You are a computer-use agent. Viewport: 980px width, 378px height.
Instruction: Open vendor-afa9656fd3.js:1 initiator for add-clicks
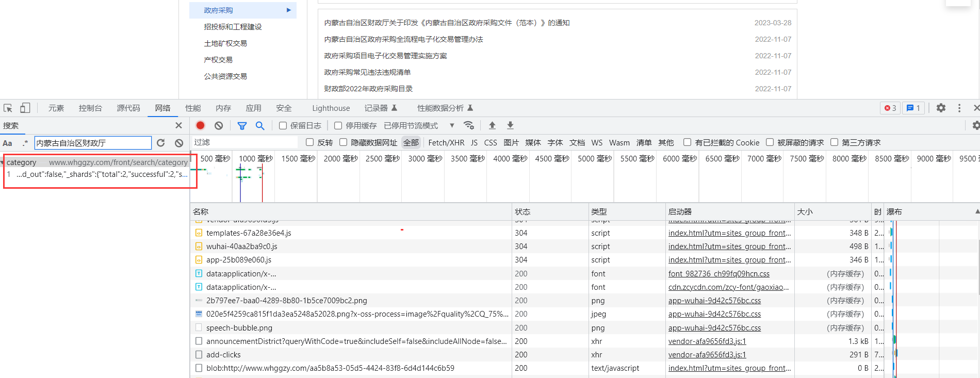[x=707, y=355]
